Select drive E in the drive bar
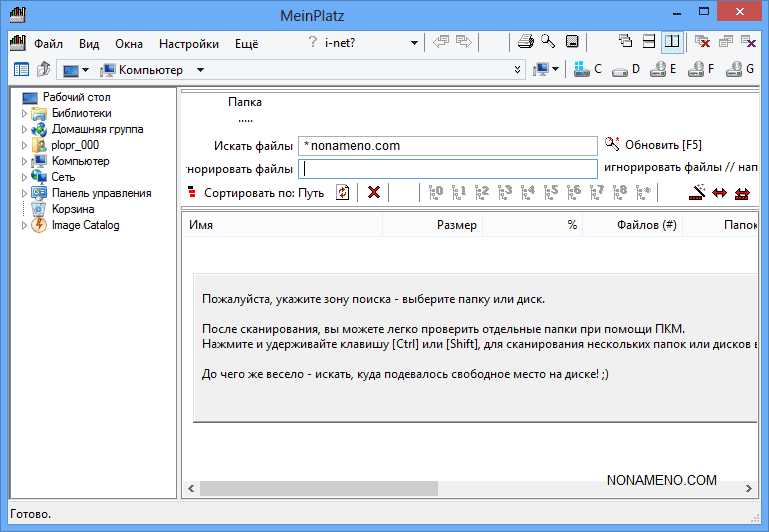Image resolution: width=769 pixels, height=532 pixels. 663,69
